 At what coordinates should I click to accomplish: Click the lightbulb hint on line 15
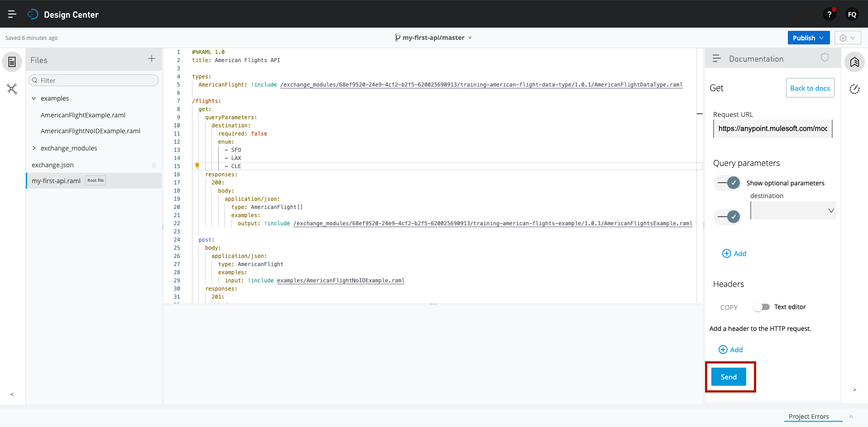[197, 166]
